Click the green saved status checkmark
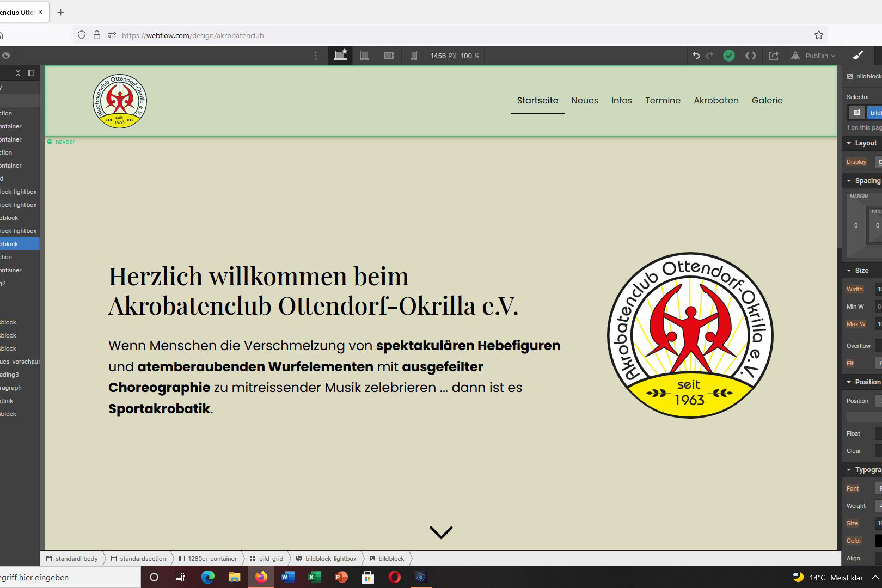 (729, 56)
